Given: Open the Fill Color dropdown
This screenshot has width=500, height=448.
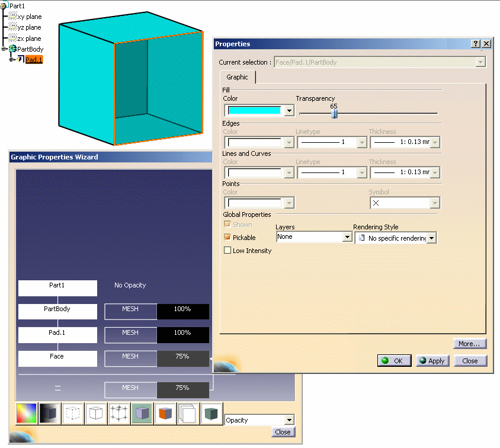Looking at the screenshot, I should click(289, 111).
